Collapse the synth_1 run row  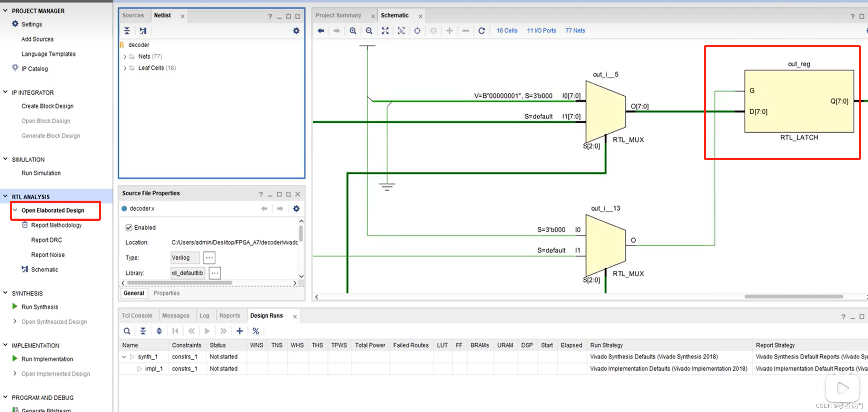pos(124,357)
